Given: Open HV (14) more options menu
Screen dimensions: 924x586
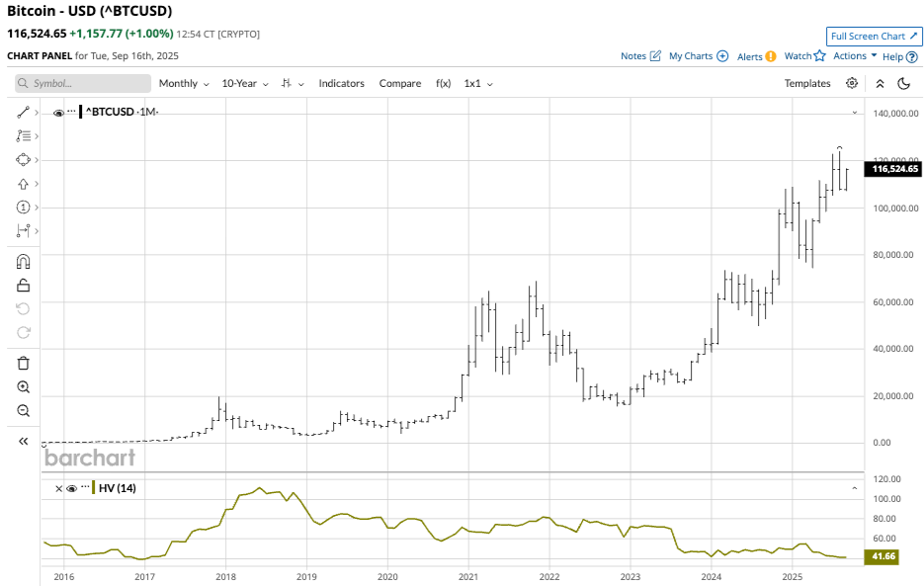Looking at the screenshot, I should click(85, 487).
